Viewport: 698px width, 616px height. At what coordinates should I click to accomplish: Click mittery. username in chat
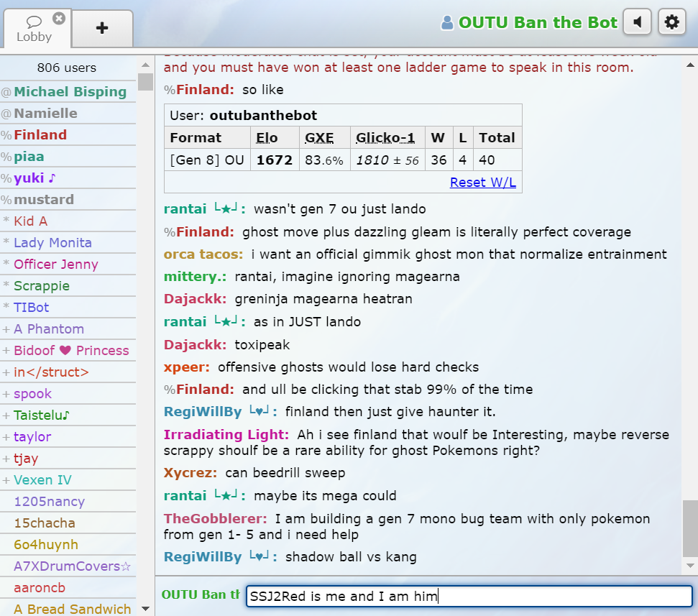point(195,277)
